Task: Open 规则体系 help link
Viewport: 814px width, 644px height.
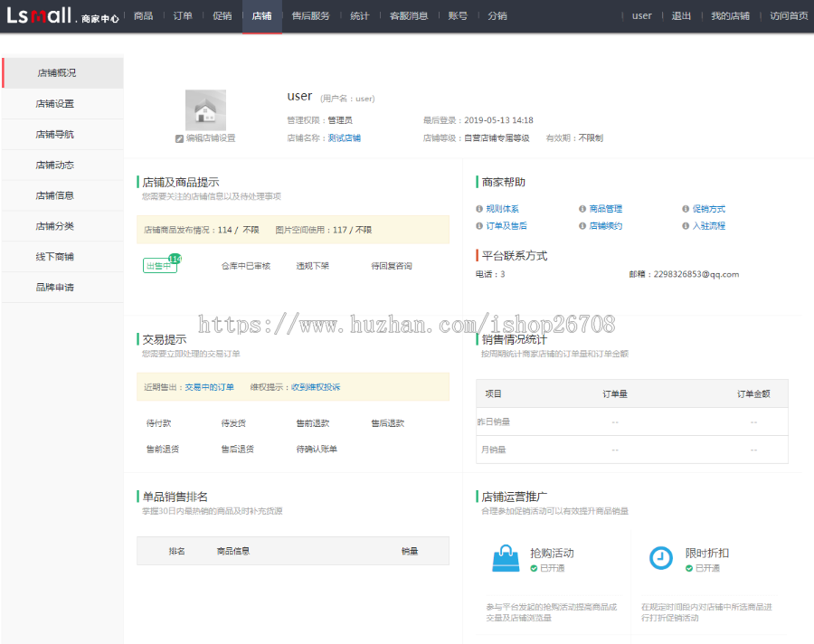Action: pyautogui.click(x=503, y=209)
